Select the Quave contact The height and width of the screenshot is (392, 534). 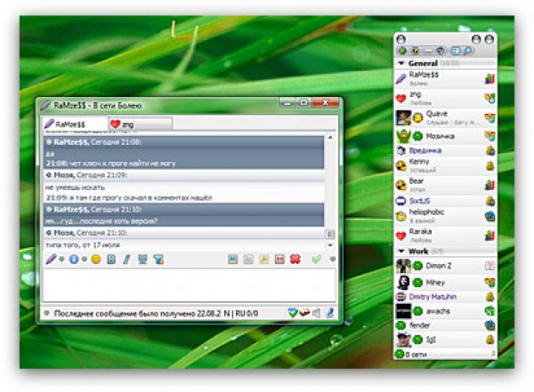(445, 117)
